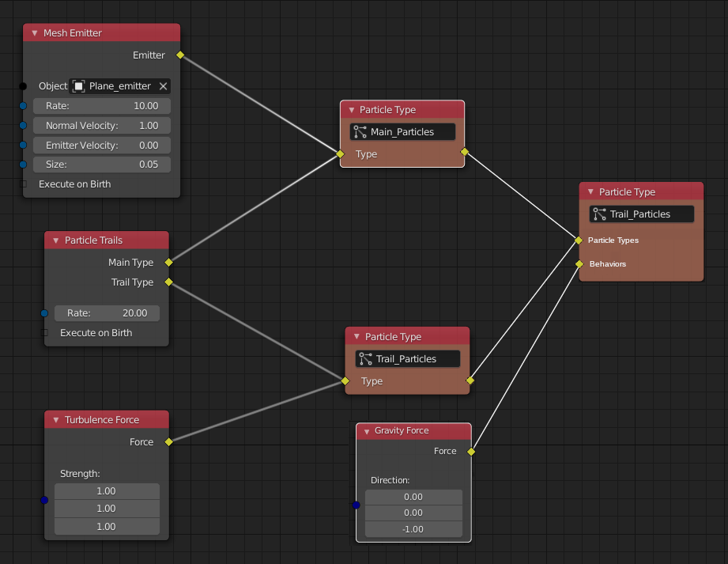Select the first Turbulence Strength value
This screenshot has height=564, width=728.
tap(107, 491)
